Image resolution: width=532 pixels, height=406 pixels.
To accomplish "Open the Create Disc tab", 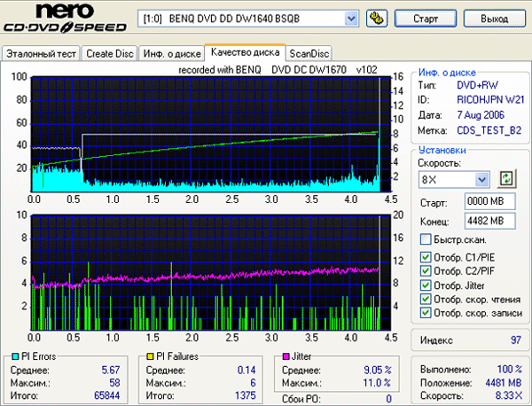I will [110, 53].
